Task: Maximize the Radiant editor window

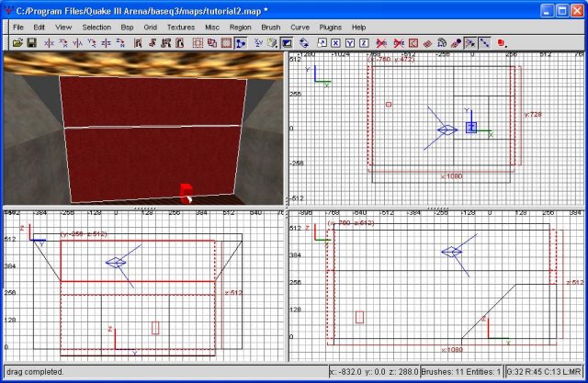Action: (562, 10)
